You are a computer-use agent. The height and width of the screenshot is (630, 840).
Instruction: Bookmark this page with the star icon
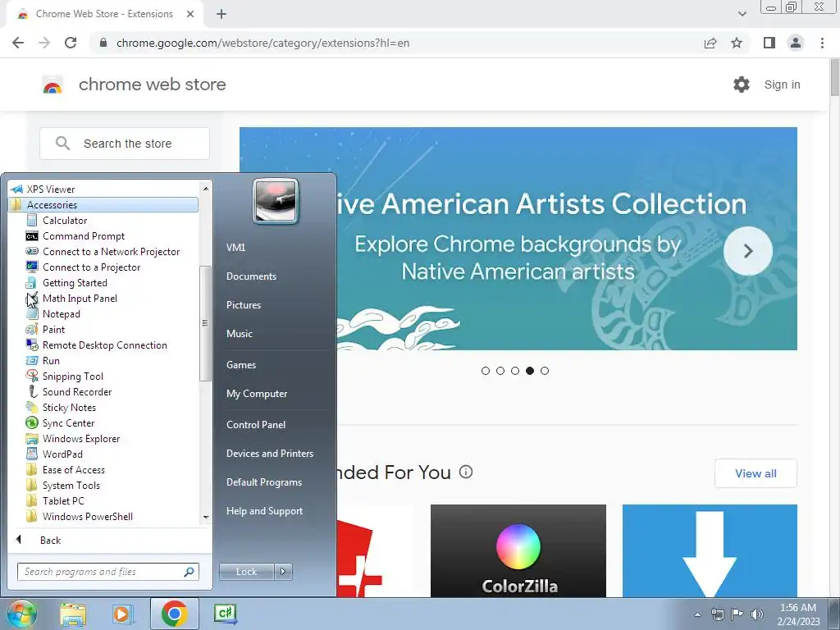pyautogui.click(x=737, y=43)
